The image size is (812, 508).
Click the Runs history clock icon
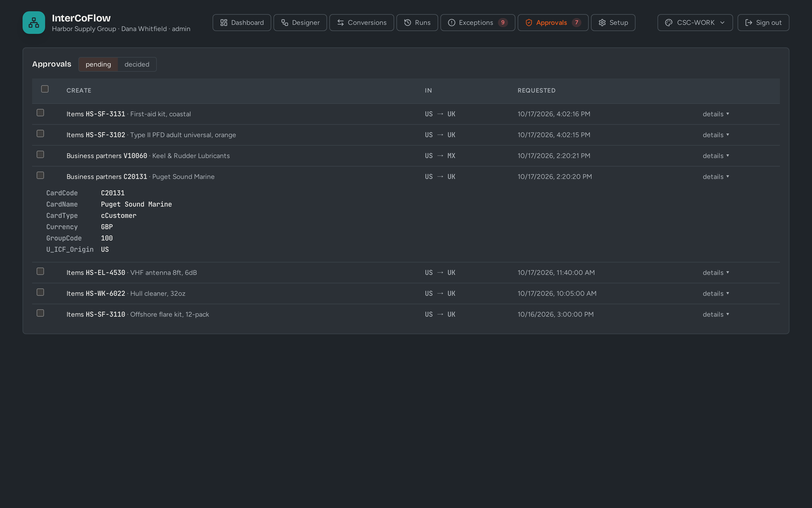point(408,23)
